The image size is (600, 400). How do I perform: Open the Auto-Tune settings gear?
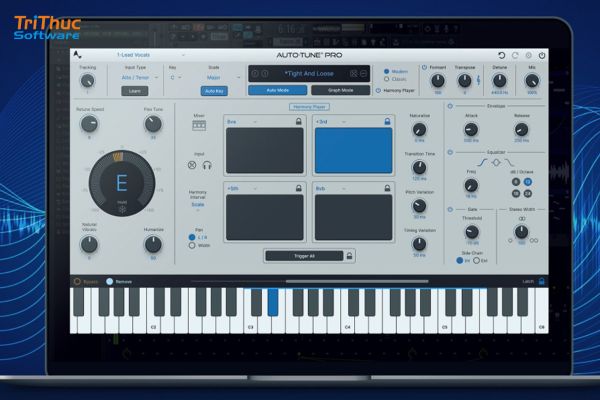tap(528, 56)
